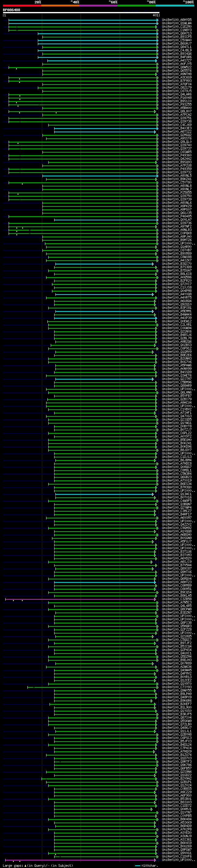Click the purple ~60% legend segment
Image resolution: width=197 pixels, height=868 pixels.
[98, 6]
